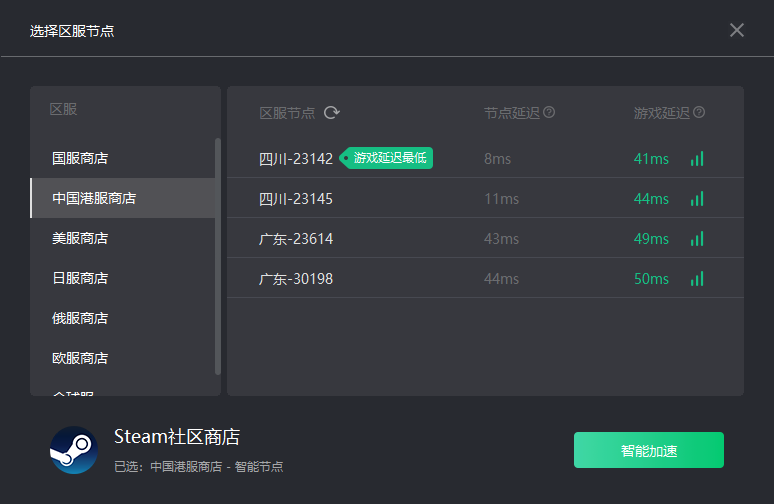Click signal bars icon for 四川-23142
Viewport: 774px width, 504px height.
[697, 158]
